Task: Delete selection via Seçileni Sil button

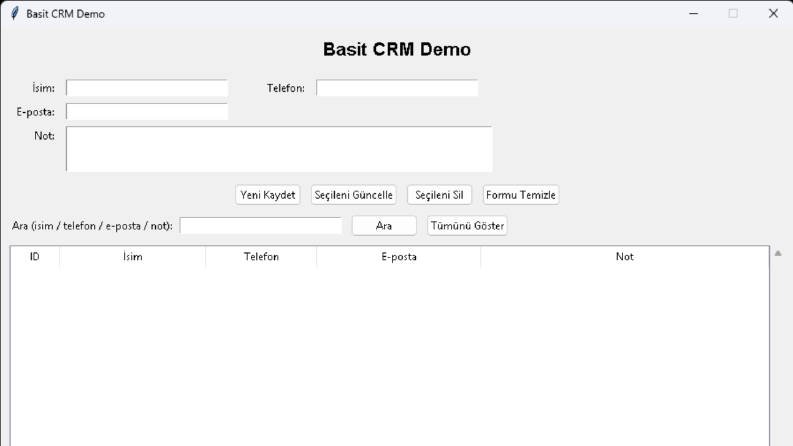Action: tap(439, 195)
